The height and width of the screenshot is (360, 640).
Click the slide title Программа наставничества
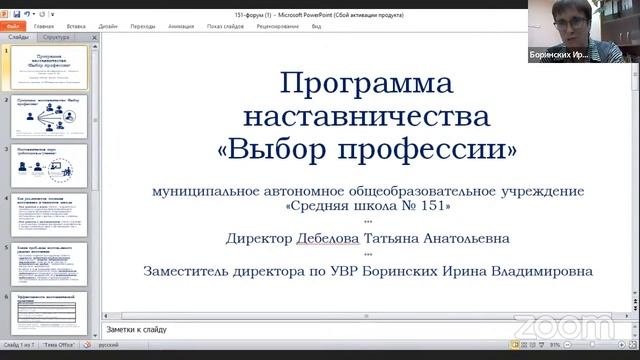click(367, 99)
